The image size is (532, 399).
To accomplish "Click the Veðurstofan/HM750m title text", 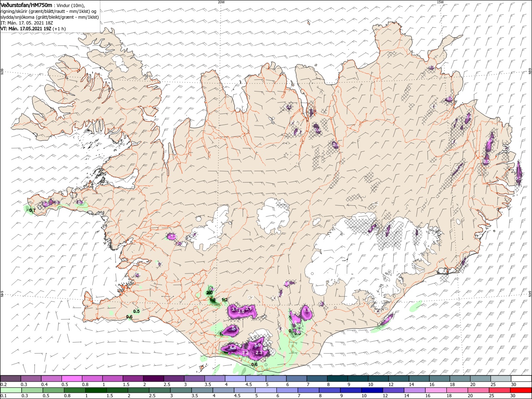I will pyautogui.click(x=26, y=5).
